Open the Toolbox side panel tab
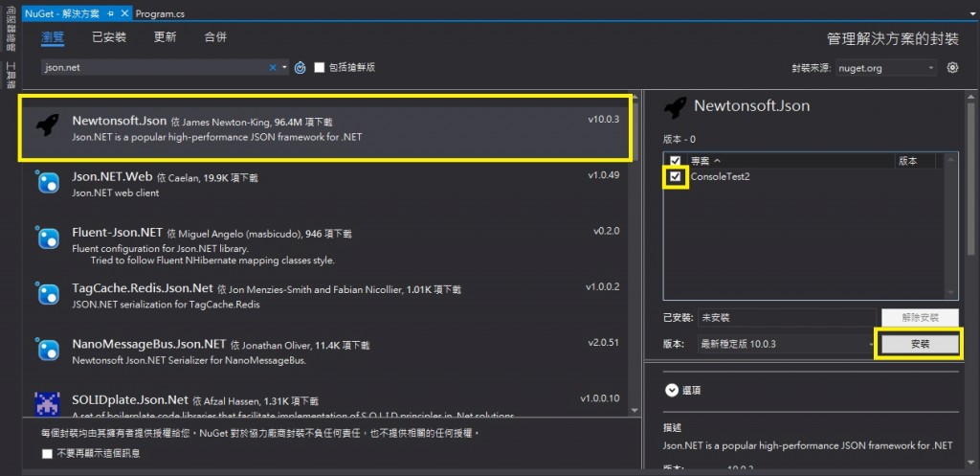 11,76
